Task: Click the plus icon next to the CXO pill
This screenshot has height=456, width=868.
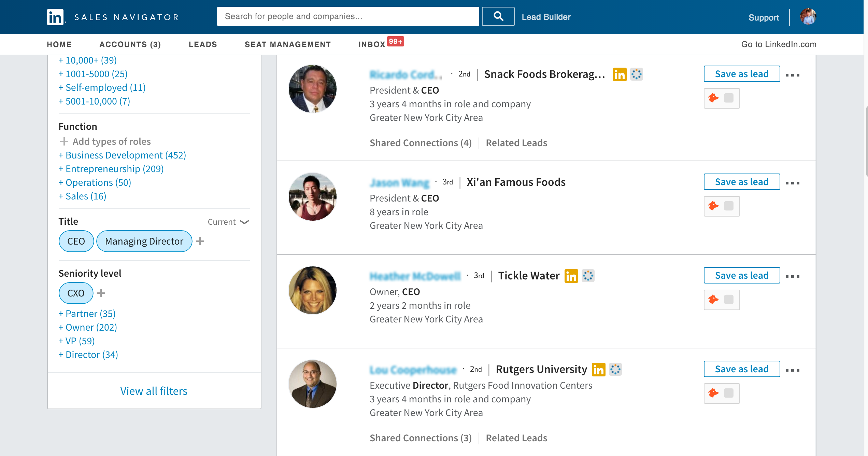Action: point(101,293)
